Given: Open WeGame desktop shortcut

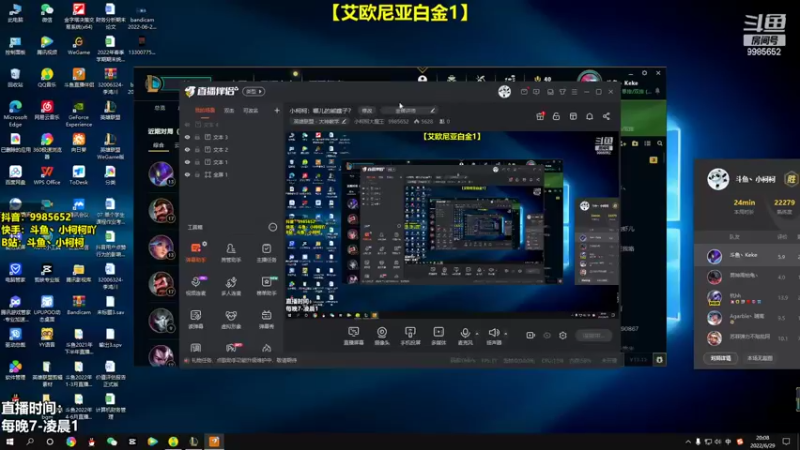Looking at the screenshot, I should tap(78, 45).
